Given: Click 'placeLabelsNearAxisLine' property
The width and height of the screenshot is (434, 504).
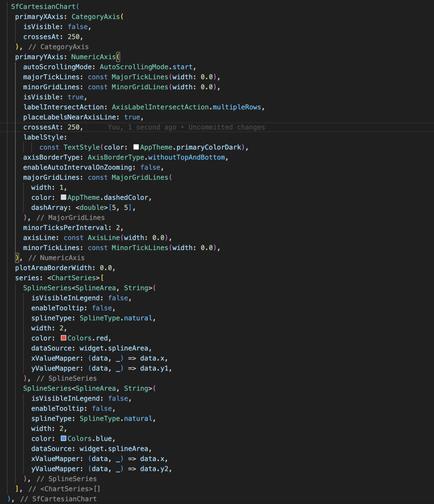Looking at the screenshot, I should click(70, 117).
